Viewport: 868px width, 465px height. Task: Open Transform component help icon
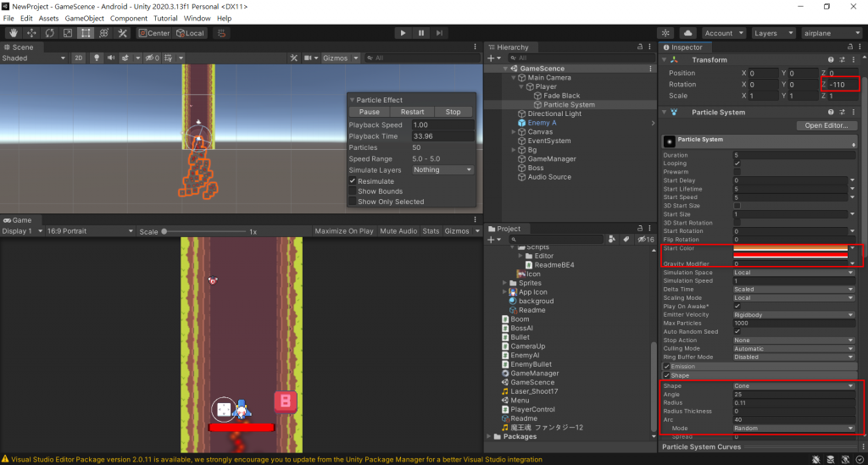tap(831, 60)
